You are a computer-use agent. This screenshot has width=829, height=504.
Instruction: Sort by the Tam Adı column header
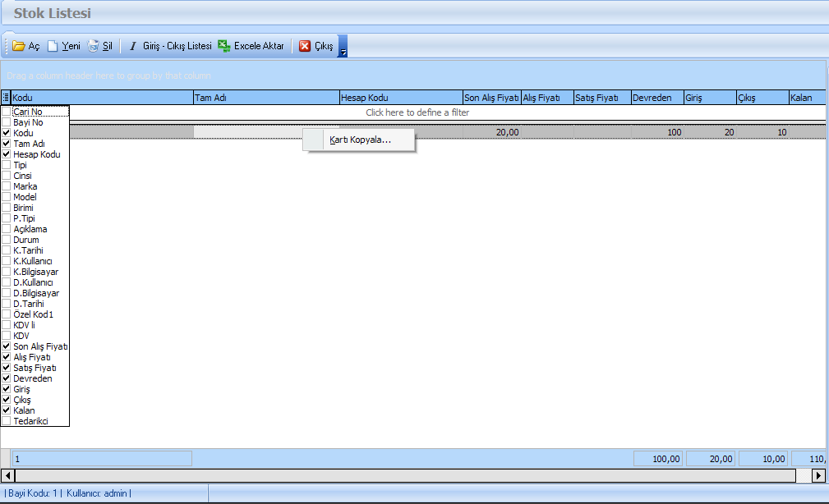pos(266,98)
